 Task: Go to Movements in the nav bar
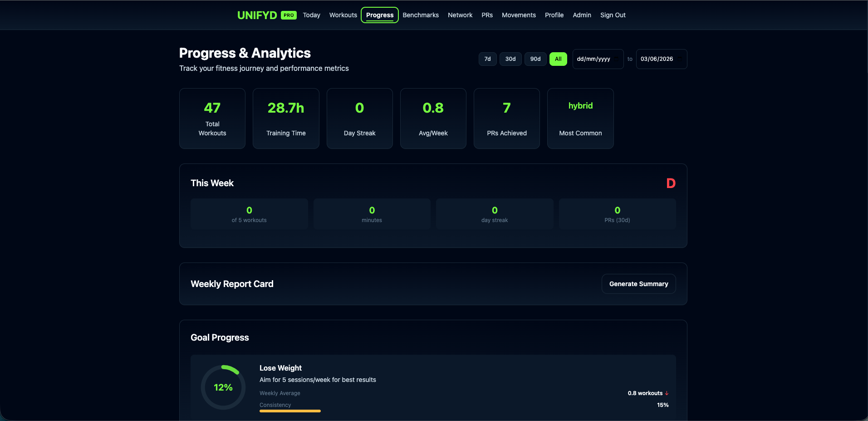[519, 15]
